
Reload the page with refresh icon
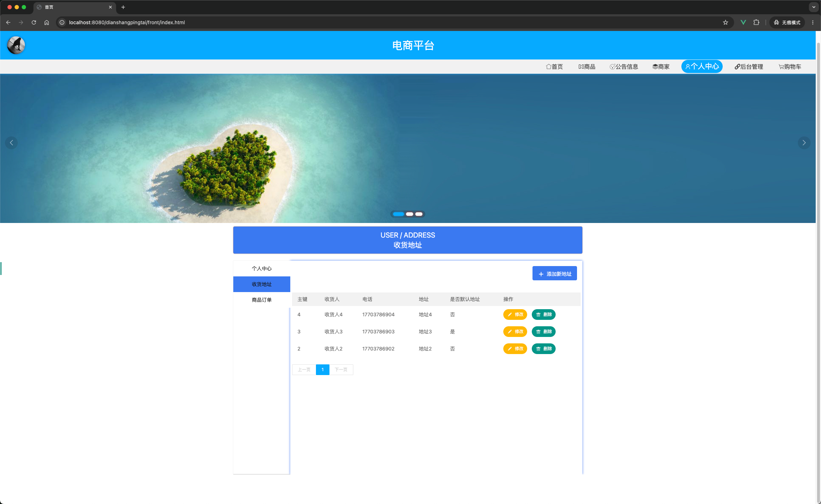(x=34, y=22)
